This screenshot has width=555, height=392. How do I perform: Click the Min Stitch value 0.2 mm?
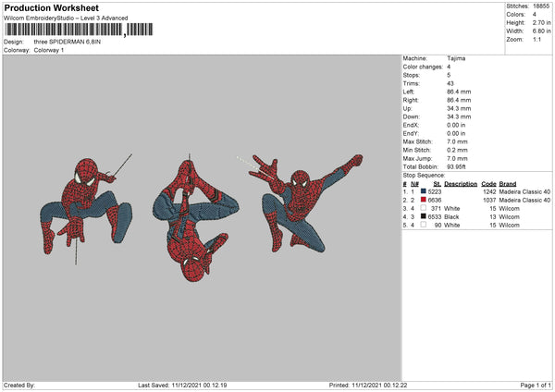457,151
